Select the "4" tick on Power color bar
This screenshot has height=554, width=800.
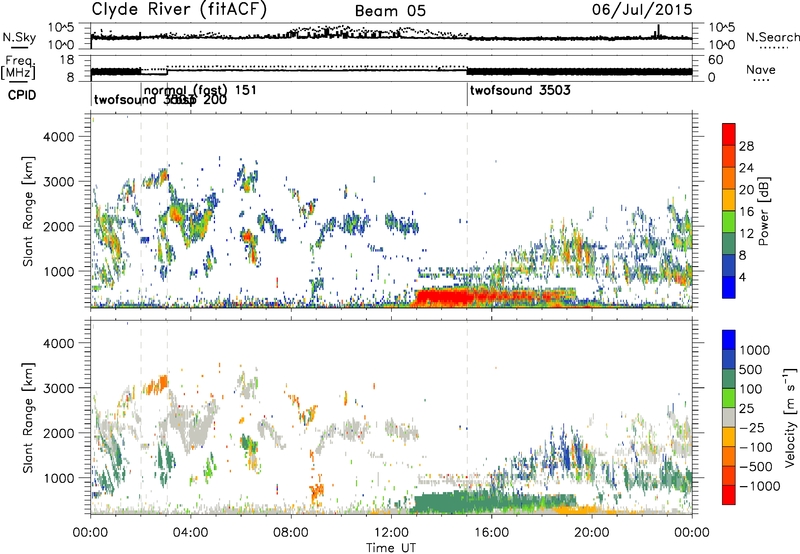742,277
